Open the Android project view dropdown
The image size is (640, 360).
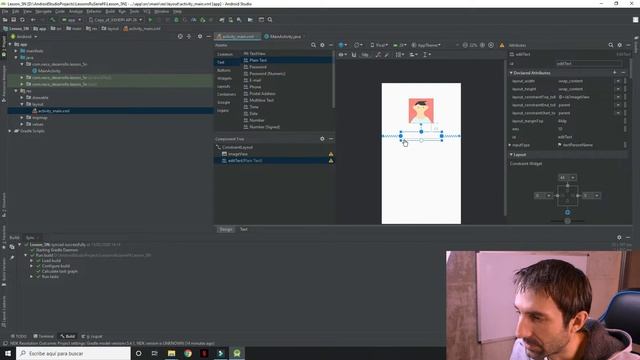(x=25, y=36)
